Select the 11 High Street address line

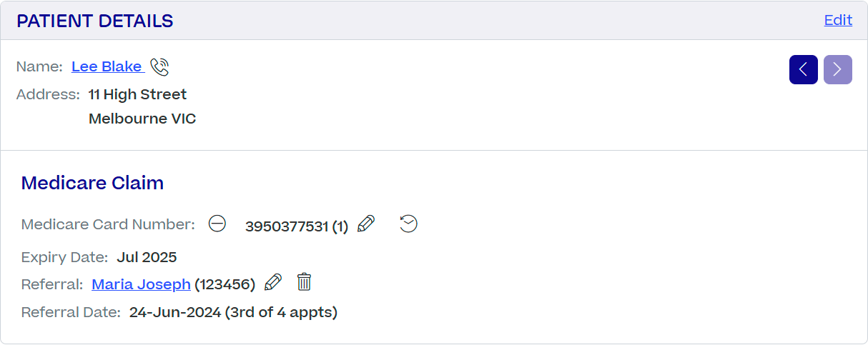coord(137,94)
